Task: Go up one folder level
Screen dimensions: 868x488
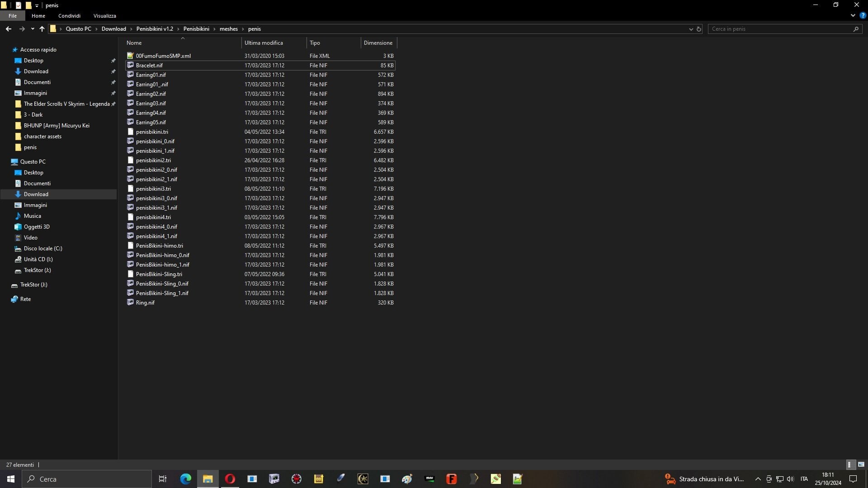Action: tap(42, 29)
